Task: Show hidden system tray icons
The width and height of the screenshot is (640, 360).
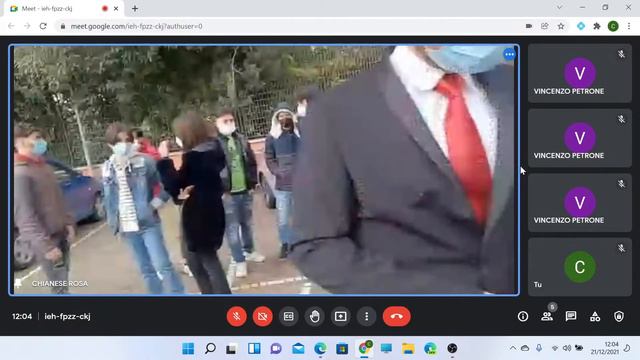Action: click(x=512, y=348)
